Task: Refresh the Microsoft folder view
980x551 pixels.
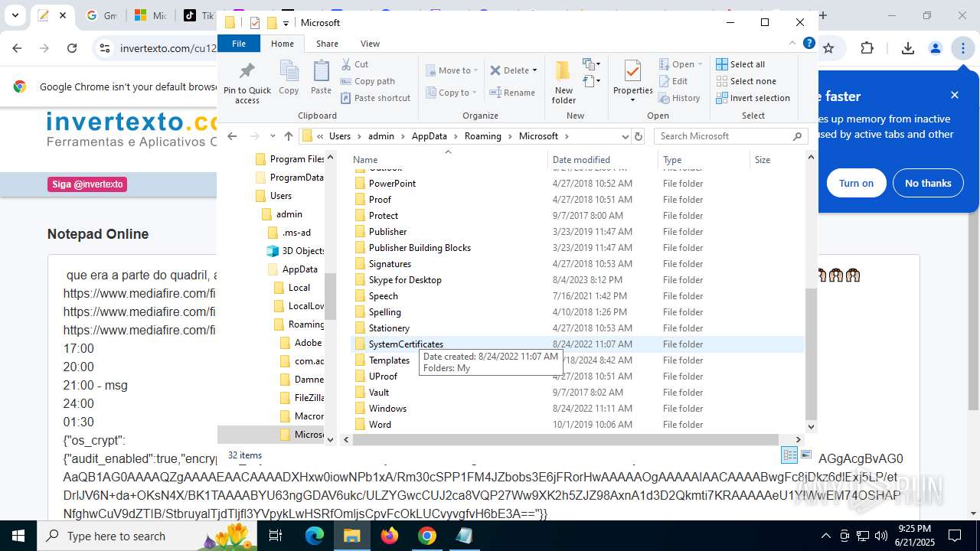Action: [639, 136]
